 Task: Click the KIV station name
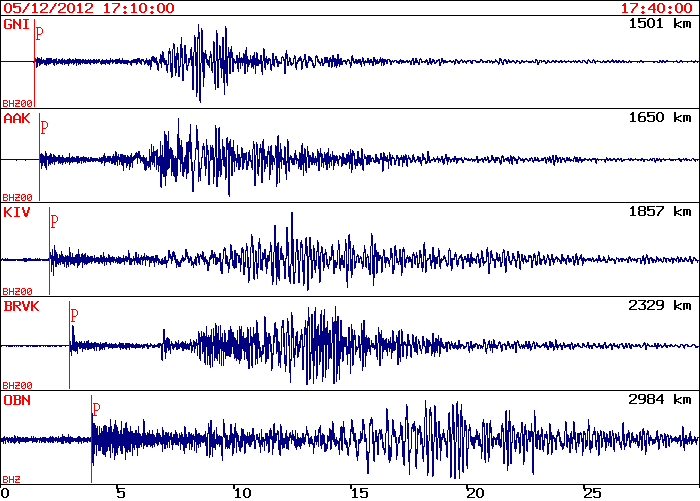pyautogui.click(x=16, y=212)
